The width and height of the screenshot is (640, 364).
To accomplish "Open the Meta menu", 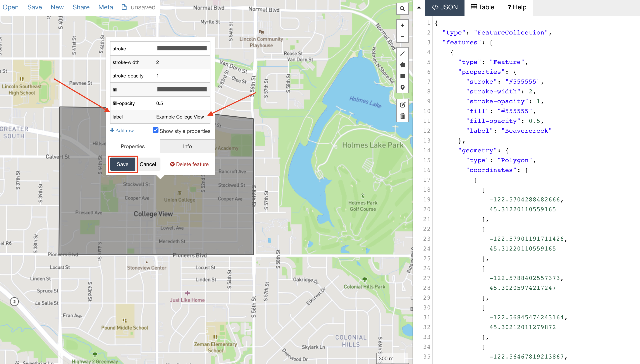I will (x=105, y=7).
